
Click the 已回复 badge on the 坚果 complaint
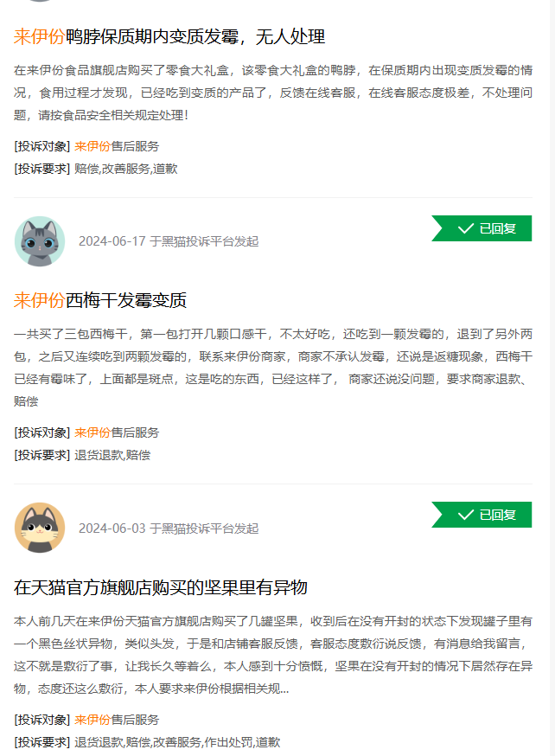[482, 515]
